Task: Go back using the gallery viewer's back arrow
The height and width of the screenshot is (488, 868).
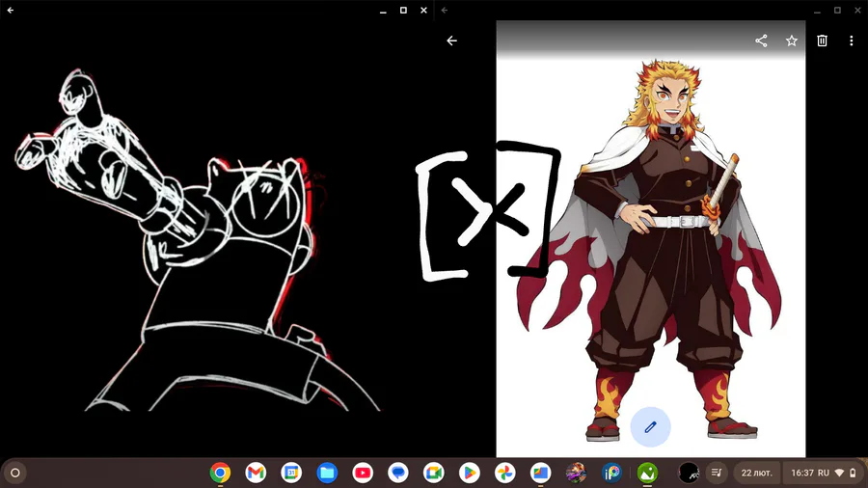Action: [451, 41]
